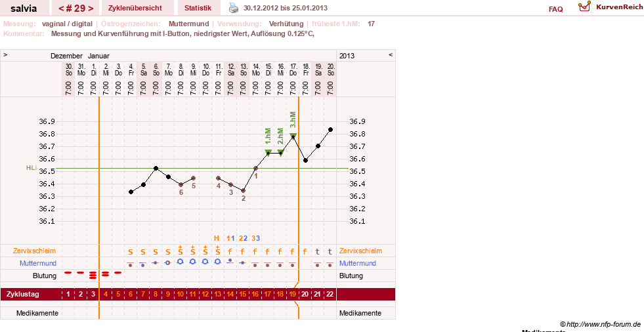Viewport: 644px width, 332px height.
Task: Click the 1.hM green triangle marker
Action: (x=268, y=153)
